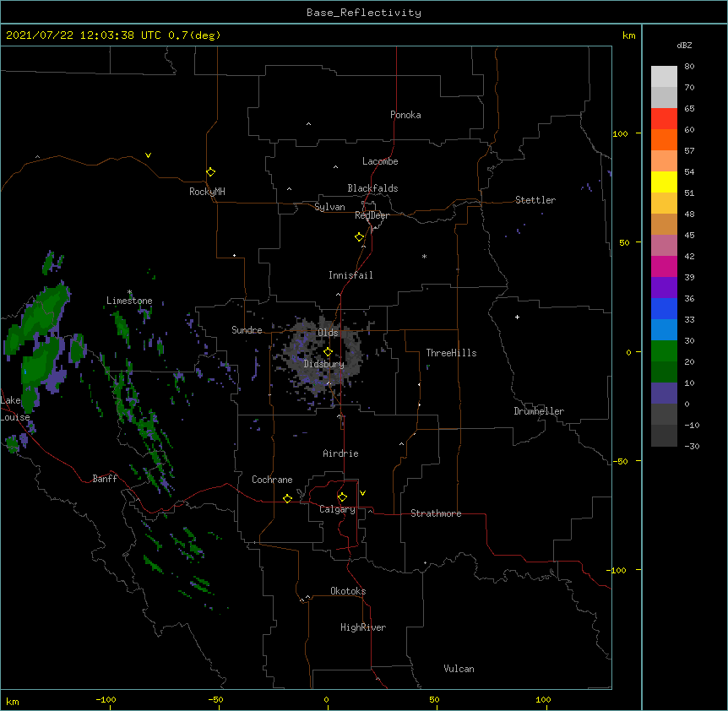728x711 pixels.
Task: Click the white asterisk above Limestone
Action: coord(129,292)
